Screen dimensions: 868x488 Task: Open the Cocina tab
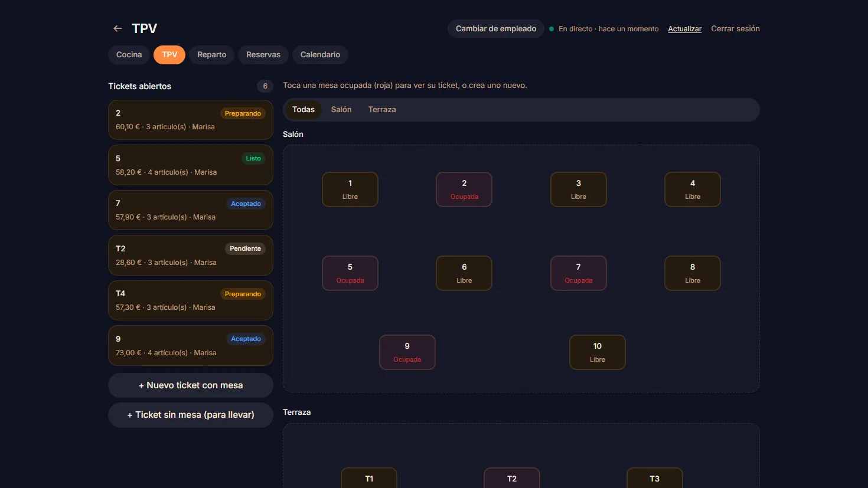coord(129,55)
